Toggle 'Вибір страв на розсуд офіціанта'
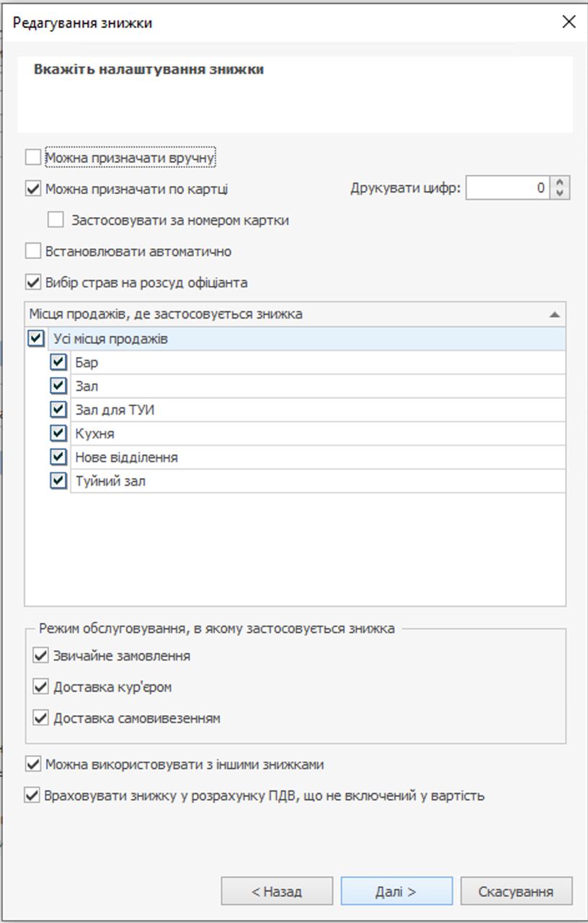Viewport: 588px width, 923px height. pos(33,283)
